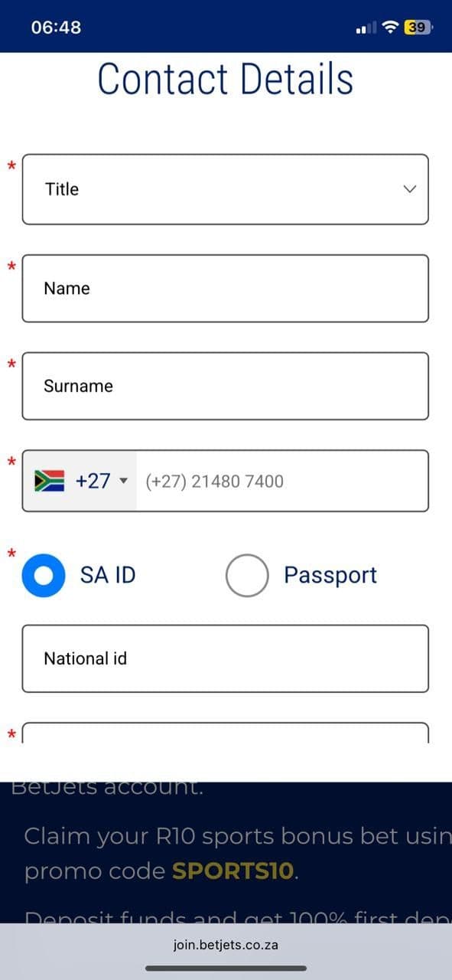The height and width of the screenshot is (980, 452).
Task: Select the Passport radio button
Action: tap(248, 574)
